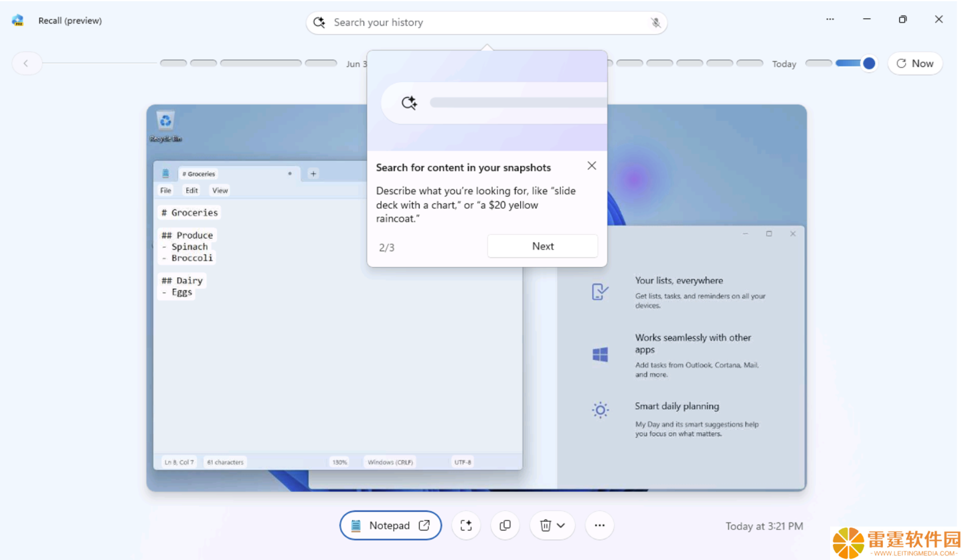Select the Recycle Bin icon in the snapshot

165,126
